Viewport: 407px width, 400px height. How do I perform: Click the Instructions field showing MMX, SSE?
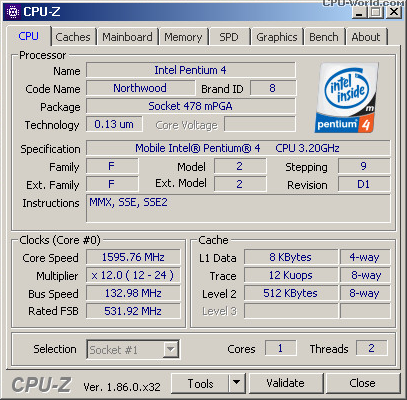click(x=238, y=209)
